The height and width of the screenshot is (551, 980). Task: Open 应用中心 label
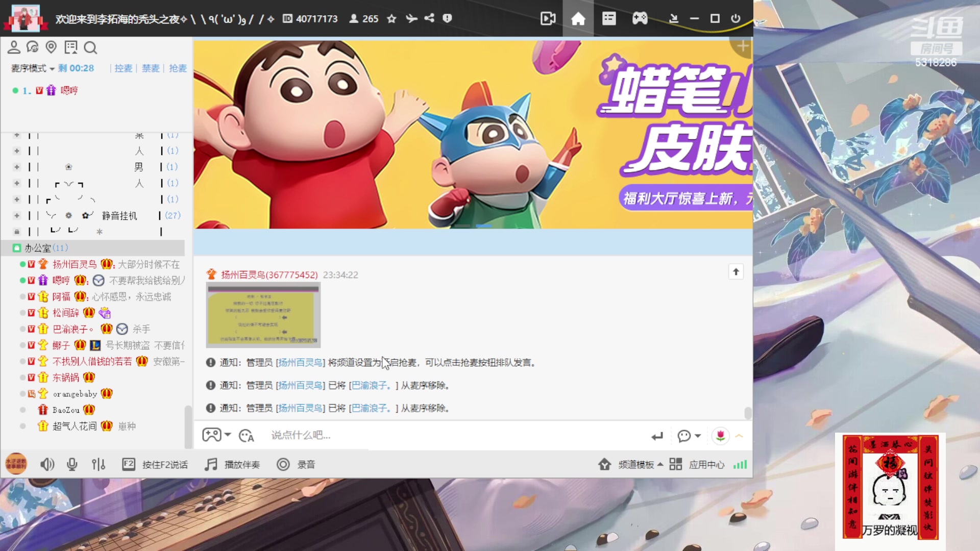[x=706, y=464]
